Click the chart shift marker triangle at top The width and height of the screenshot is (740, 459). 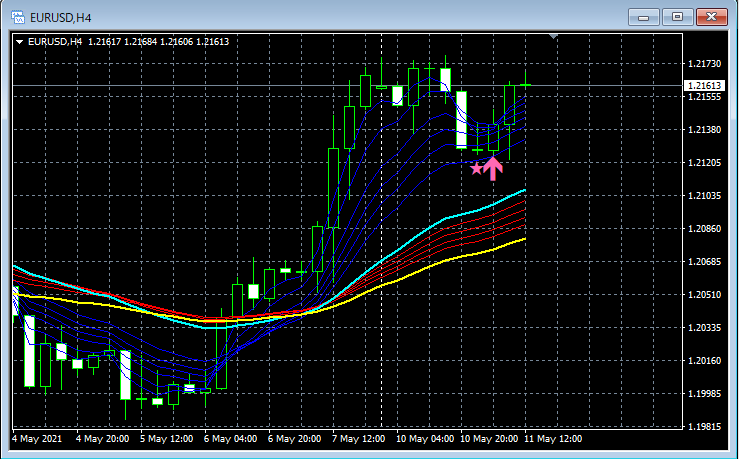(554, 36)
